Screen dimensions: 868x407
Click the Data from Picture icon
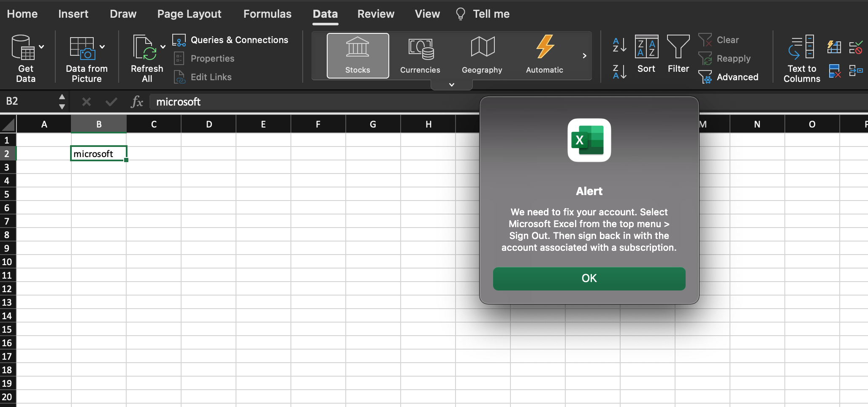[83, 48]
